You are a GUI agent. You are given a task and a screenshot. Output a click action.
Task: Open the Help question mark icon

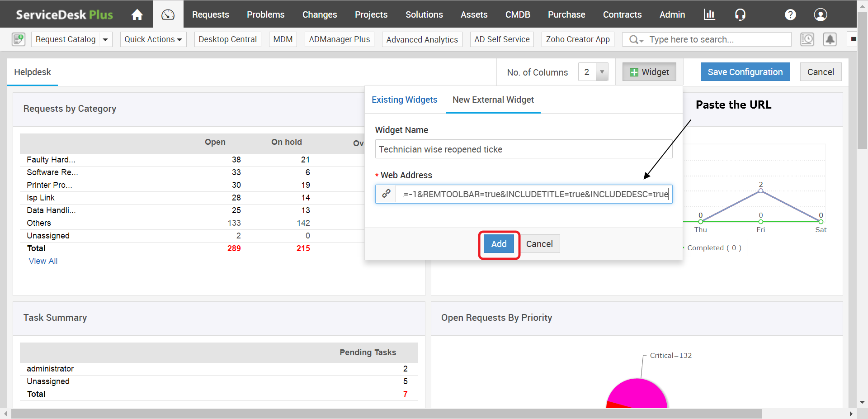[790, 14]
